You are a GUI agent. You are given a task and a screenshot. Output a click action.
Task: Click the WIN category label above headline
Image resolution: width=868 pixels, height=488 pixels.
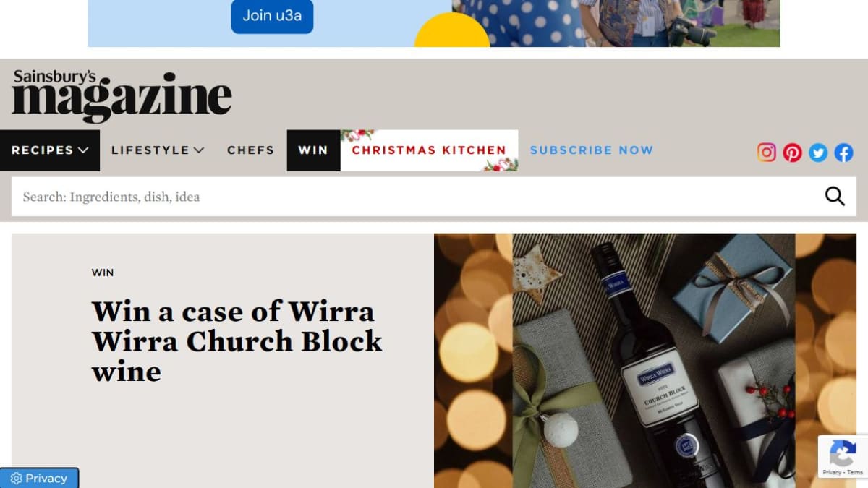pos(103,273)
